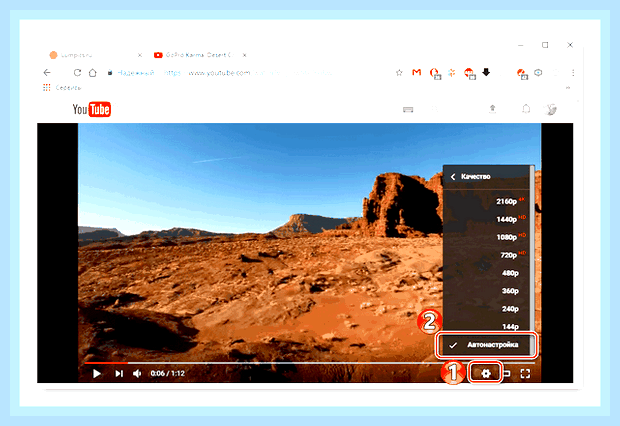
Task: Open the Gmail extension icon
Action: 416,72
